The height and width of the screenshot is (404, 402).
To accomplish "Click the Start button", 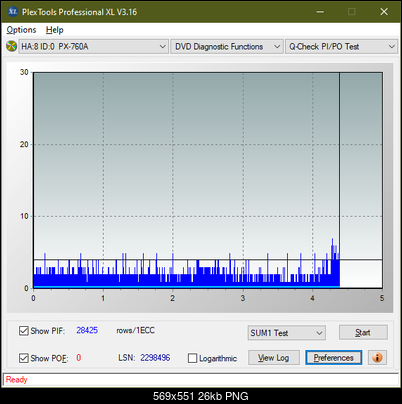I will pos(363,332).
